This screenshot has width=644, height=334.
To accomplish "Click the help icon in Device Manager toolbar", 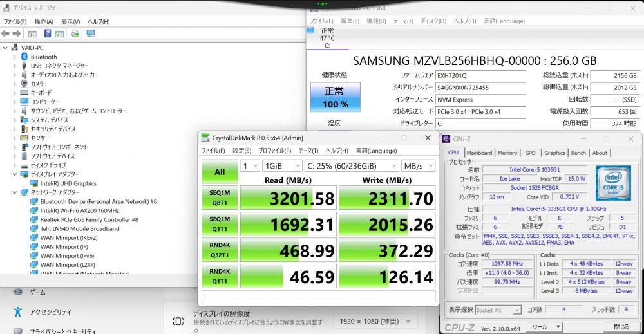I will tap(48, 33).
